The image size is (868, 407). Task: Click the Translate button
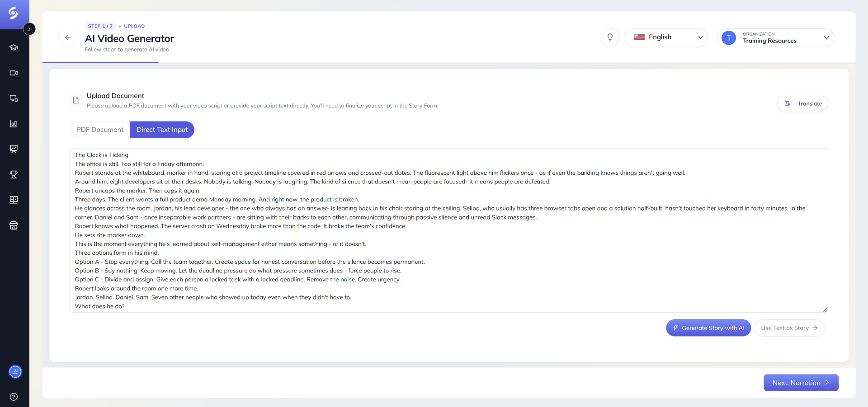[x=803, y=103]
